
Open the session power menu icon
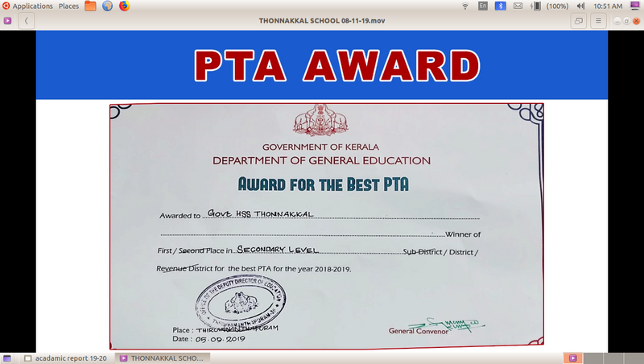[635, 6]
